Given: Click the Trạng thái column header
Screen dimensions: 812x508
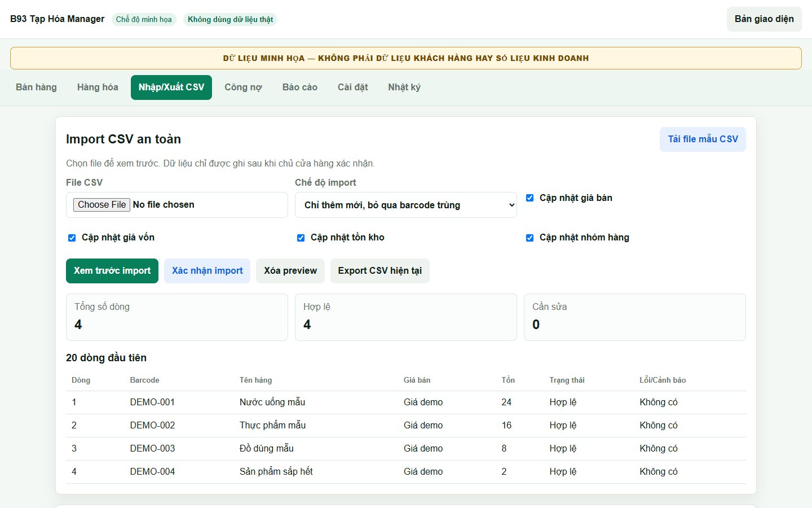Looking at the screenshot, I should click(x=567, y=380).
